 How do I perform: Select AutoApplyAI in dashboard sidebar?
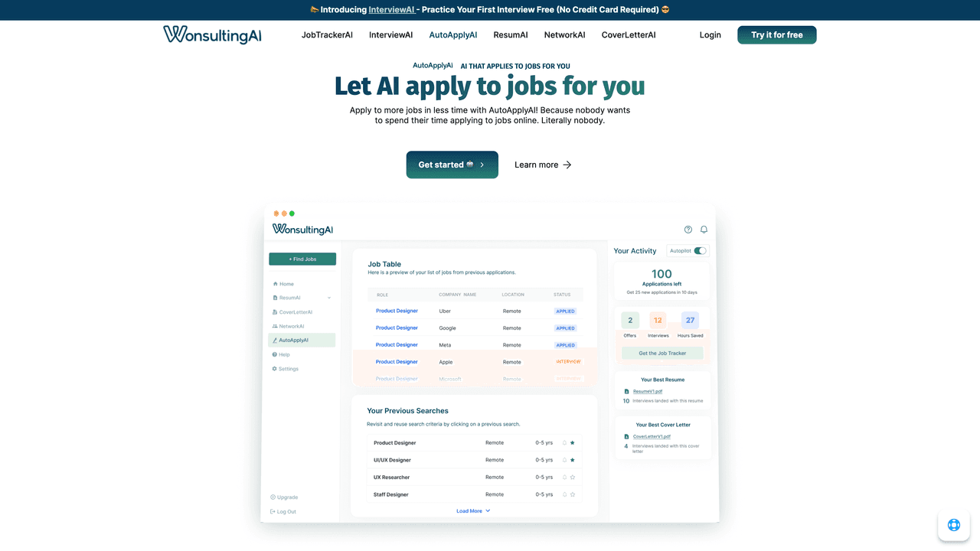click(302, 341)
